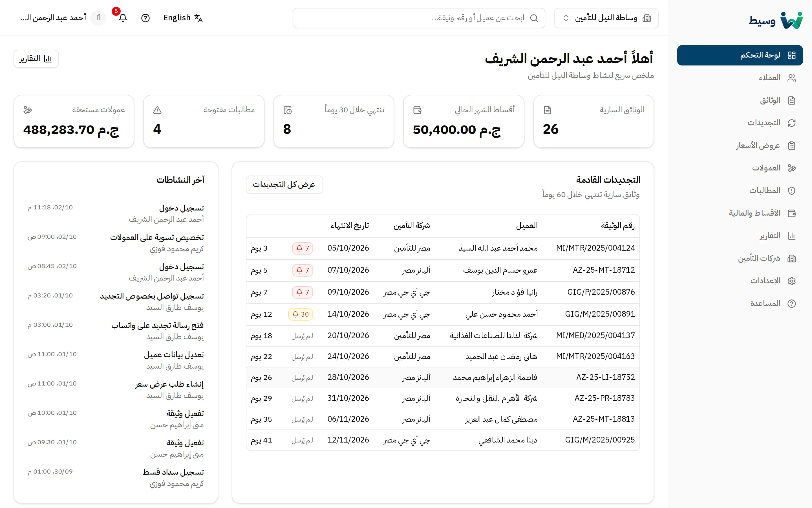Open لوحة التحكم in sidebar
Viewport: 812px width, 508px height.
pyautogui.click(x=740, y=55)
